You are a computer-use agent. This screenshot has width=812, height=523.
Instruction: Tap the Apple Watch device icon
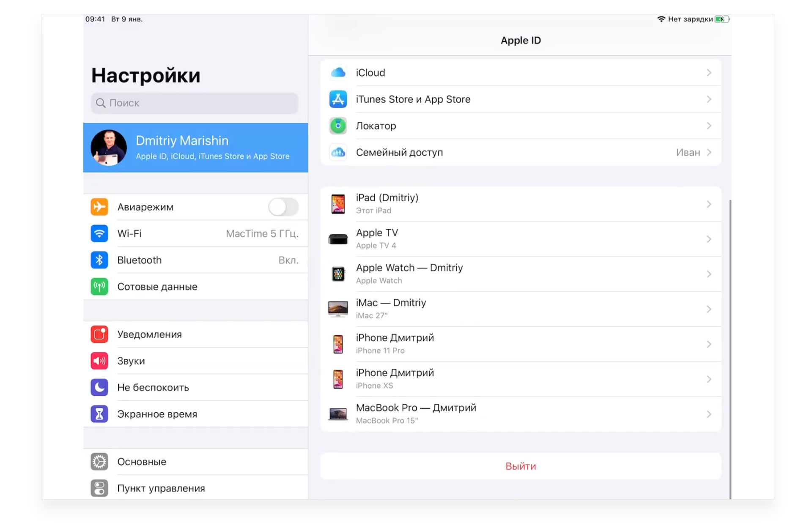click(x=338, y=274)
